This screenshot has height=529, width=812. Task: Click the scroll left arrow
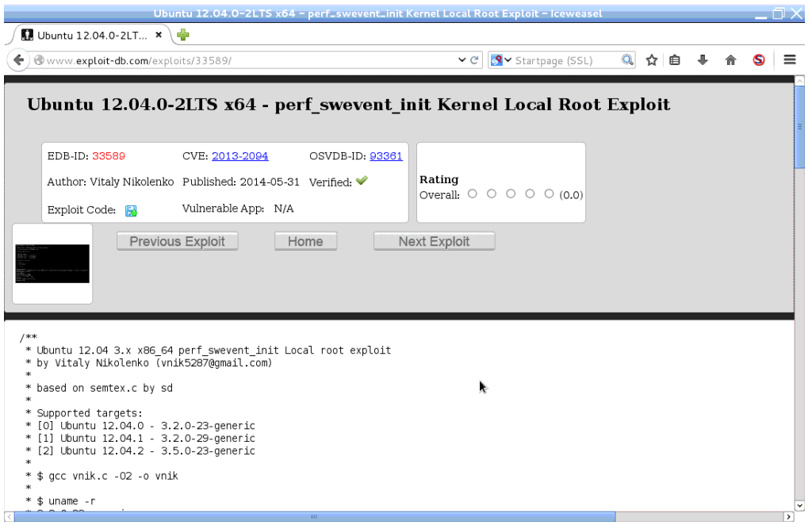point(9,516)
